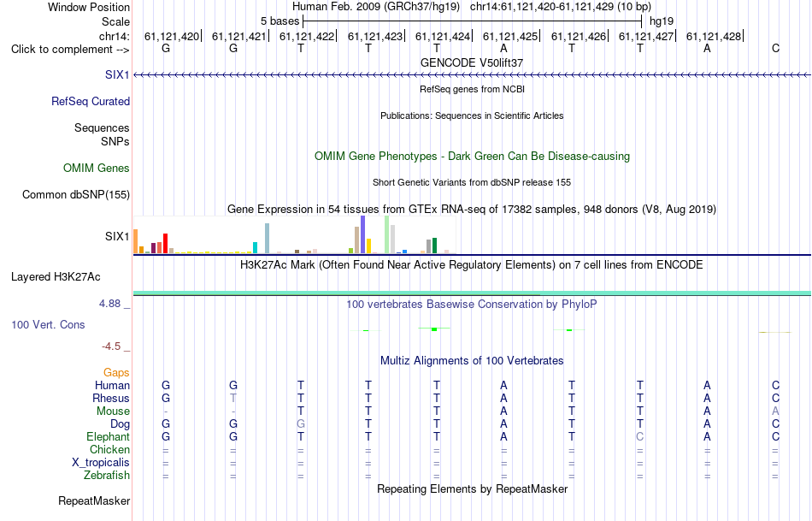Click the tall blue-purple GTEx expression bar
Viewport: 812px width, 521px height.
point(363,234)
